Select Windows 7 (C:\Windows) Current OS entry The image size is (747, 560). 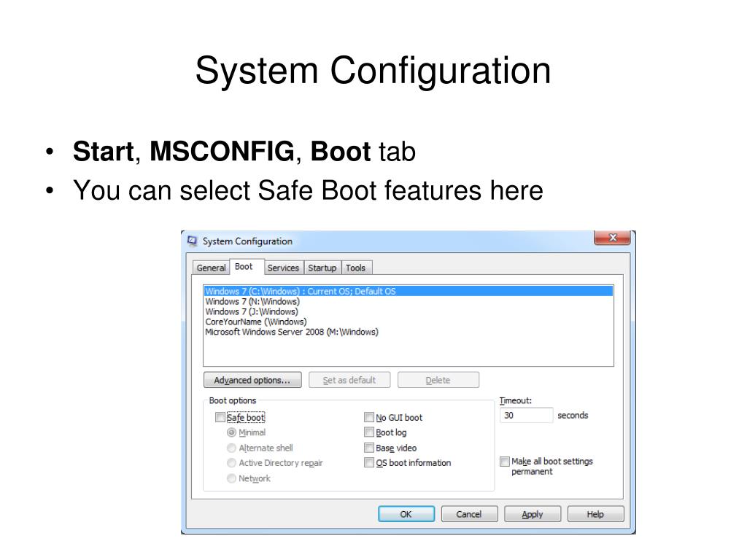409,291
